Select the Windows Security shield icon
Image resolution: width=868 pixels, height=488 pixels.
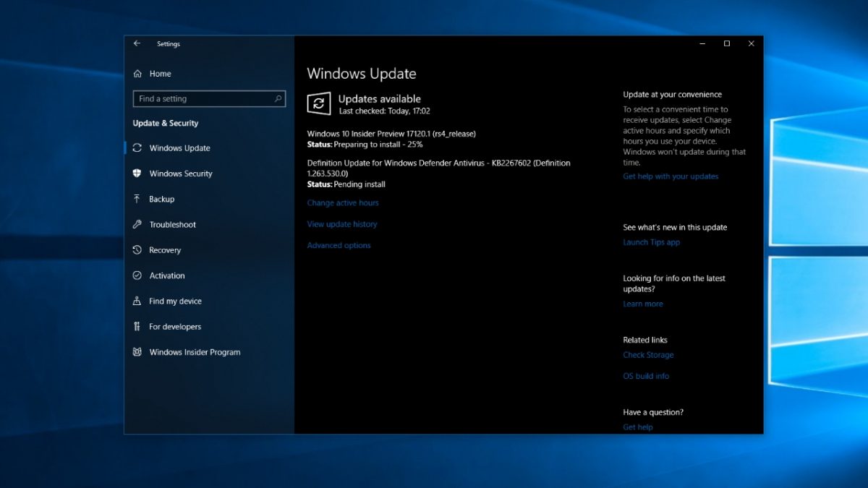pos(138,174)
